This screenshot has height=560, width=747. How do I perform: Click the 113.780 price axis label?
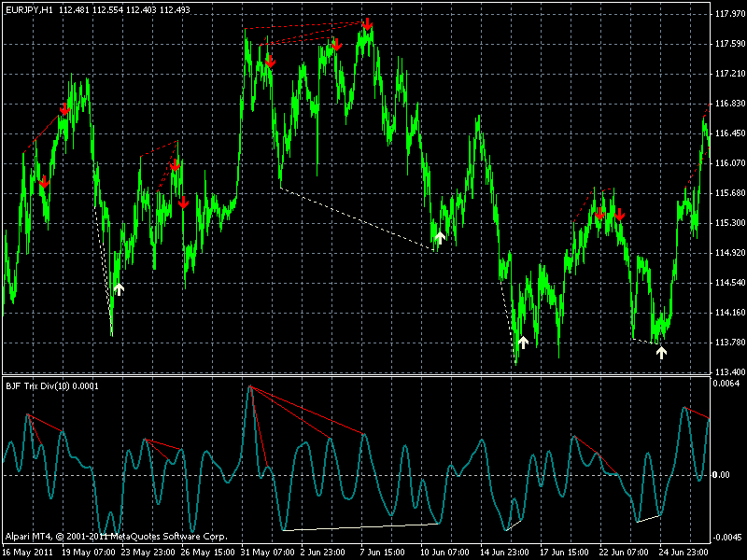pos(729,343)
